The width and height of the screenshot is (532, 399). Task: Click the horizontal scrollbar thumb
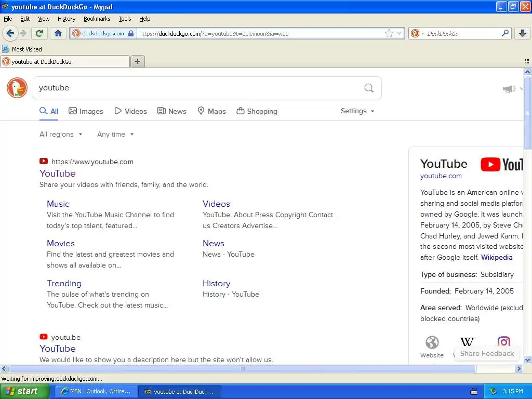[x=242, y=369]
